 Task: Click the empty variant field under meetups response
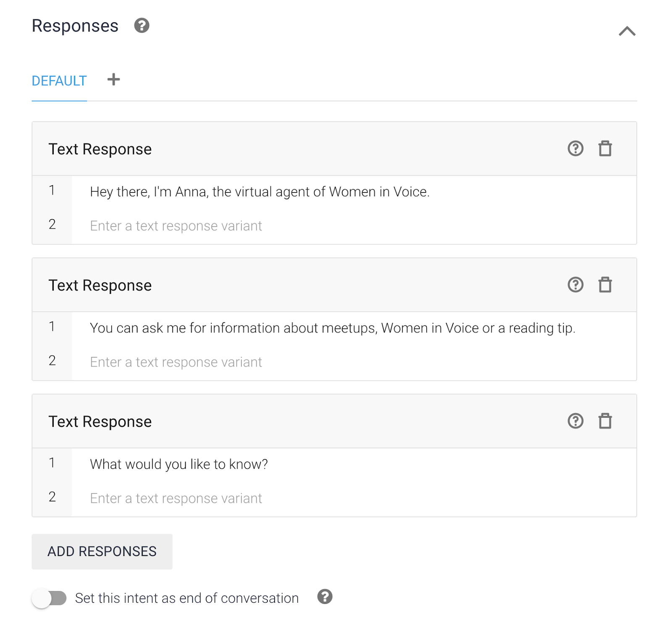[176, 362]
